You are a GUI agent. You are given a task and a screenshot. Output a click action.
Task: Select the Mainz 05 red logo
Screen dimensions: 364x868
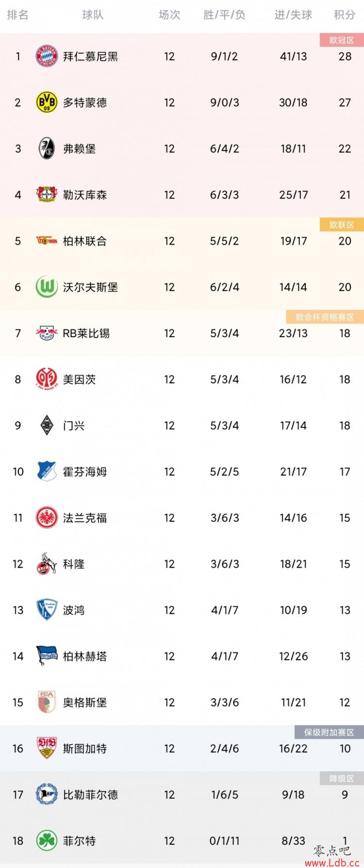47,379
